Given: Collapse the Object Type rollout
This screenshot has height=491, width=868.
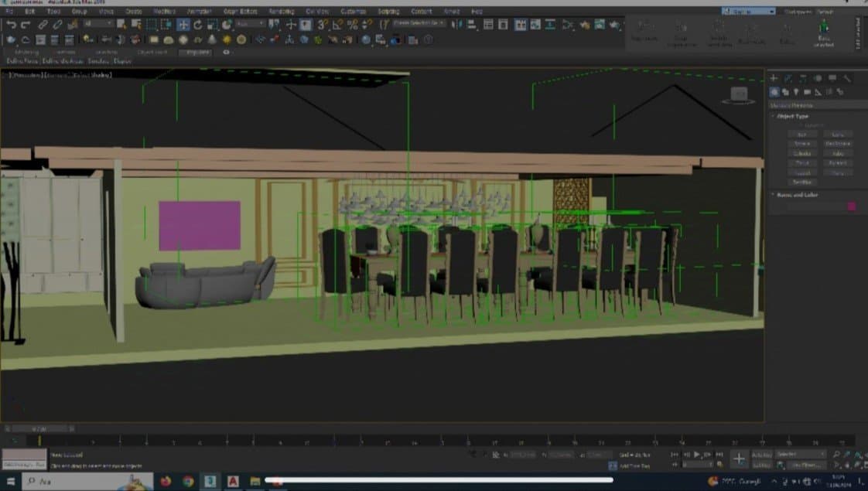Looking at the screenshot, I should [792, 116].
